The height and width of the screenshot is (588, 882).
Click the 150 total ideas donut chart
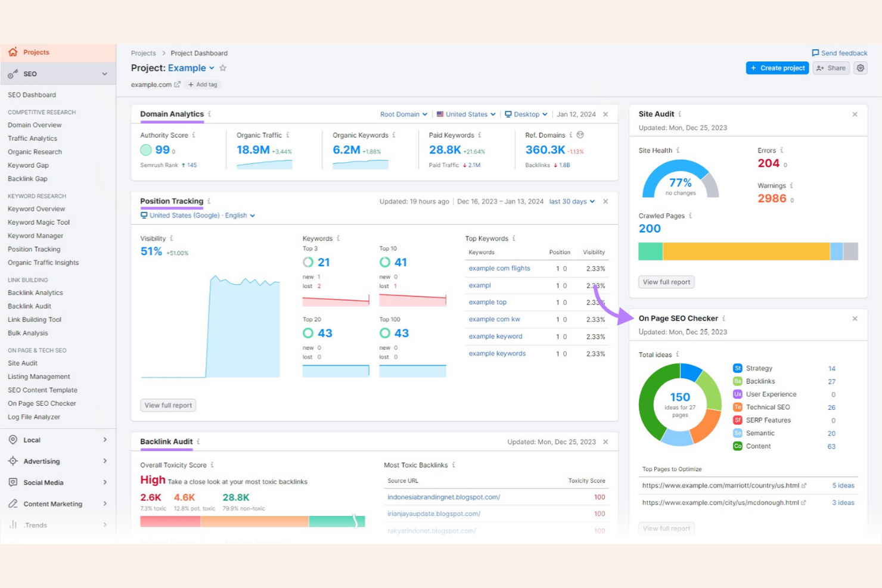680,405
